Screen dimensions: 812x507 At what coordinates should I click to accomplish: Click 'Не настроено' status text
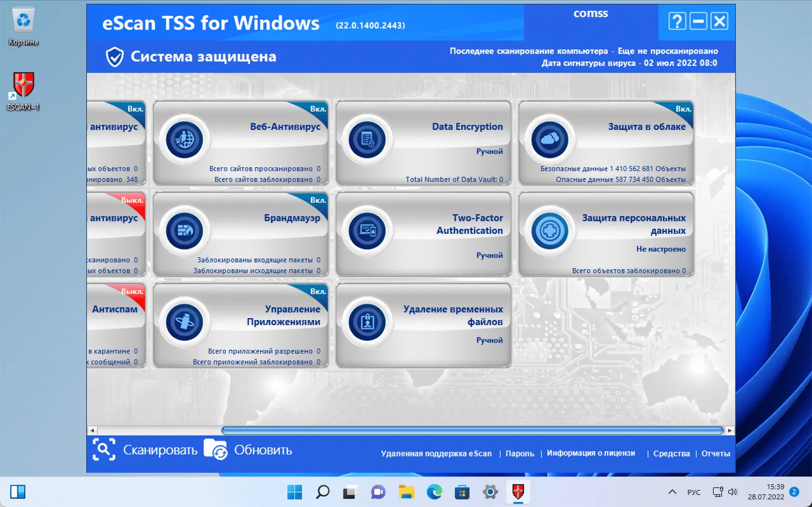(661, 249)
